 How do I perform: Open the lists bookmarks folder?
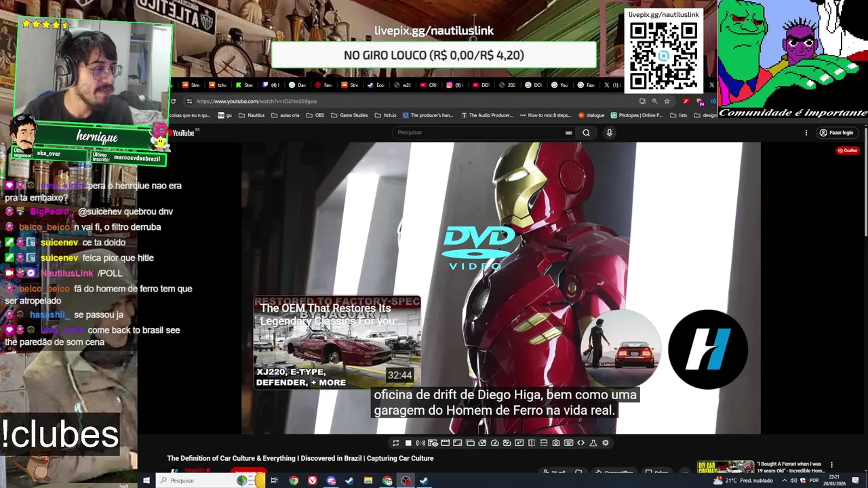point(678,115)
